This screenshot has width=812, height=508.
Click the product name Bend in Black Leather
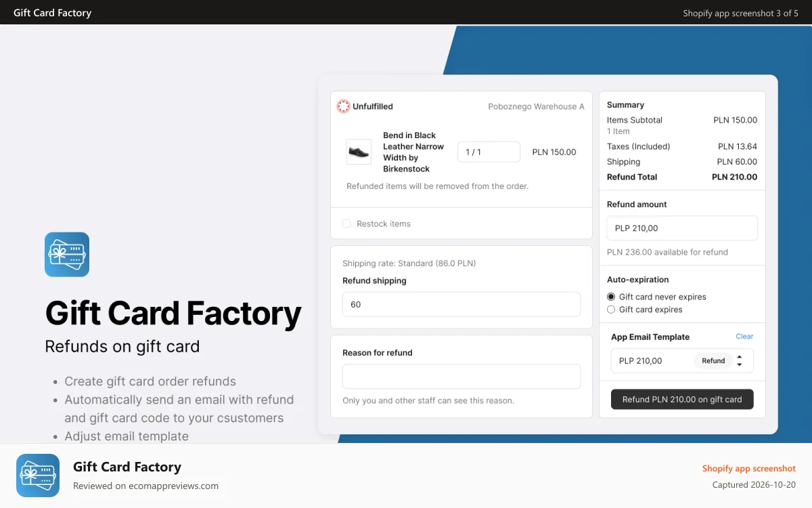click(x=413, y=152)
